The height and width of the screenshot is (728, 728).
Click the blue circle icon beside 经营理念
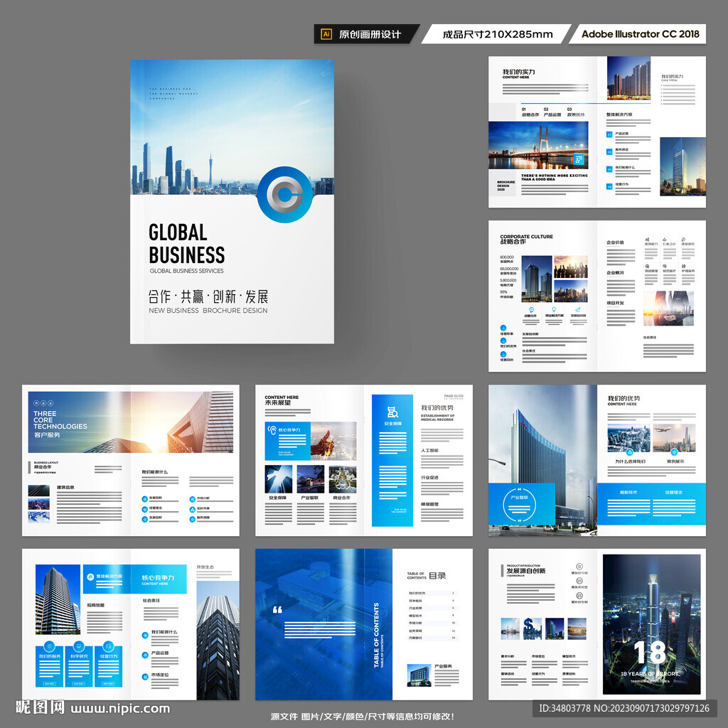point(145,509)
